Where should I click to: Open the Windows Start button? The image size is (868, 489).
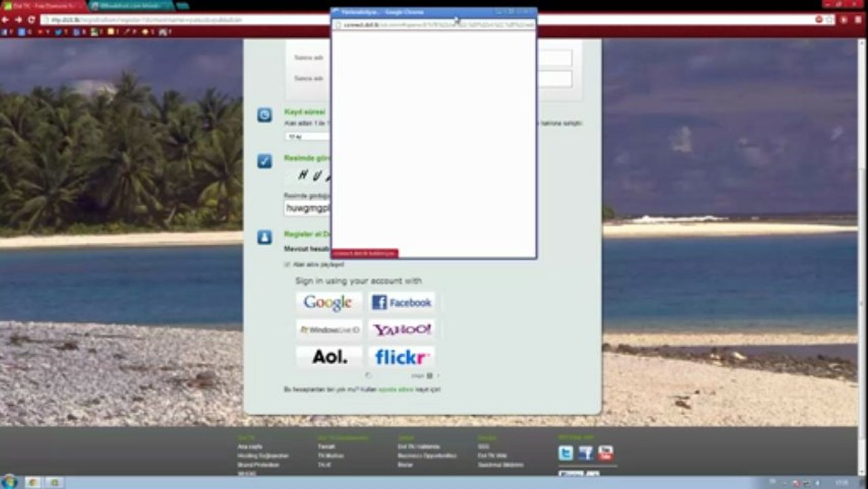click(x=9, y=482)
